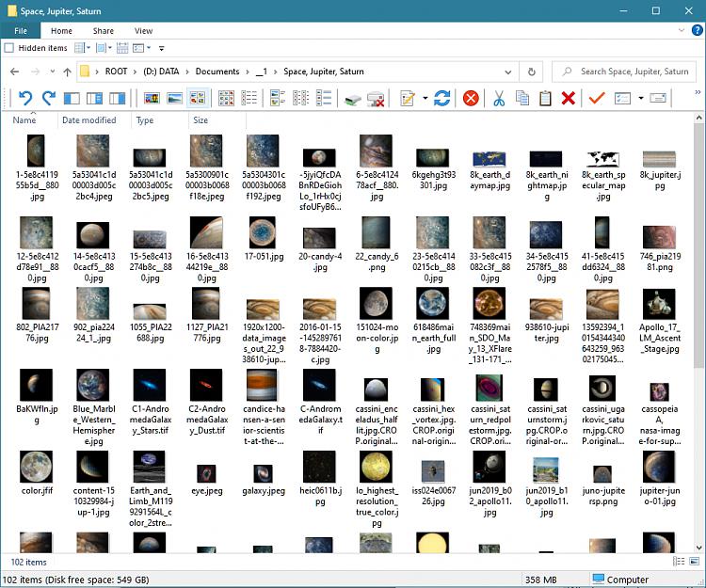The image size is (706, 588).
Task: Open dropdown arrow beside the edit notepad icon
Action: [425, 98]
